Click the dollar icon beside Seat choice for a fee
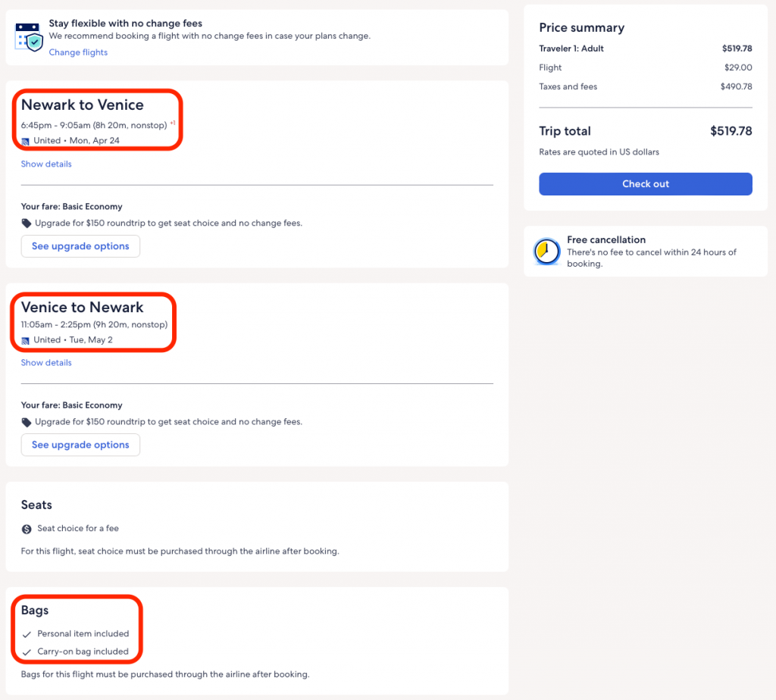776x700 pixels. coord(27,529)
